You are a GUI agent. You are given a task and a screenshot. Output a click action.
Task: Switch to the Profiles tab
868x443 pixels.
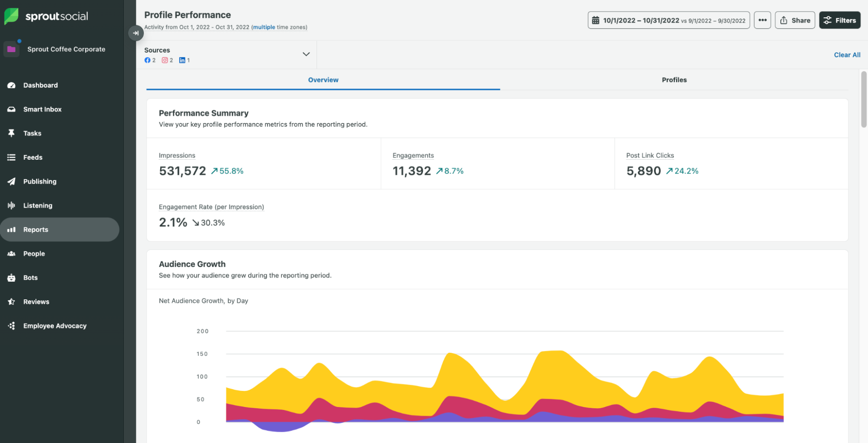pyautogui.click(x=674, y=80)
